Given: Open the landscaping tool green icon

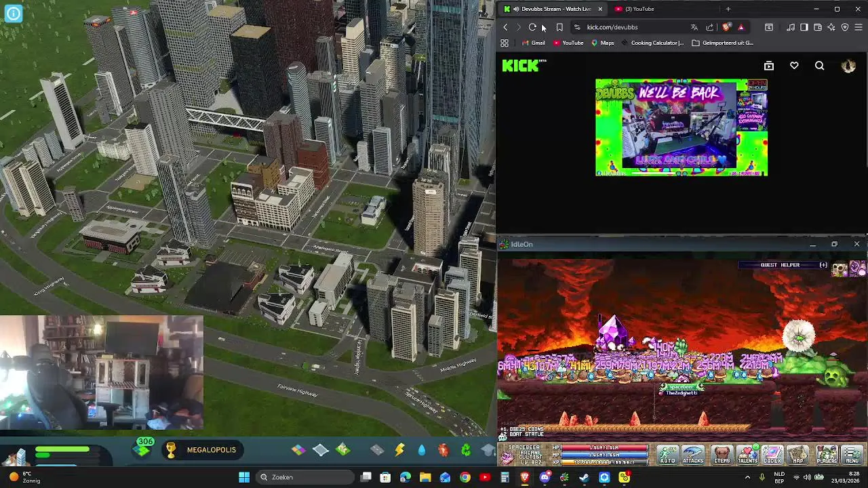Looking at the screenshot, I should (x=343, y=449).
